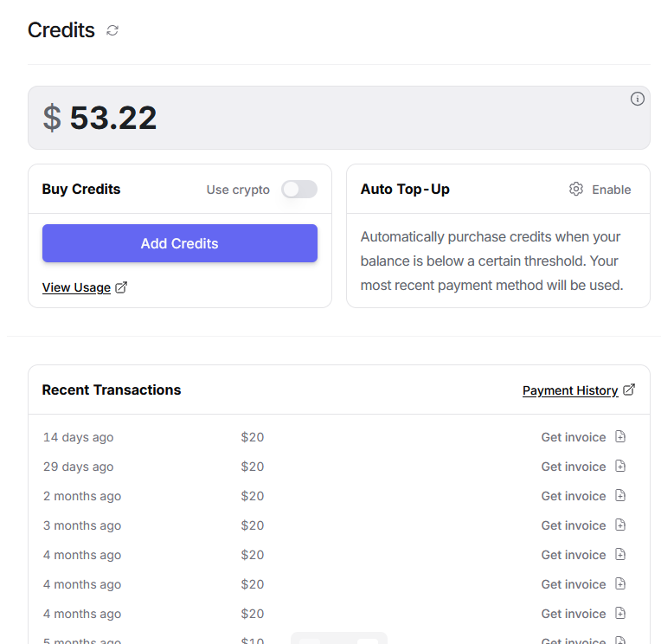Viewport: 661px width, 644px height.
Task: Open the Payment History link
Action: tap(570, 390)
